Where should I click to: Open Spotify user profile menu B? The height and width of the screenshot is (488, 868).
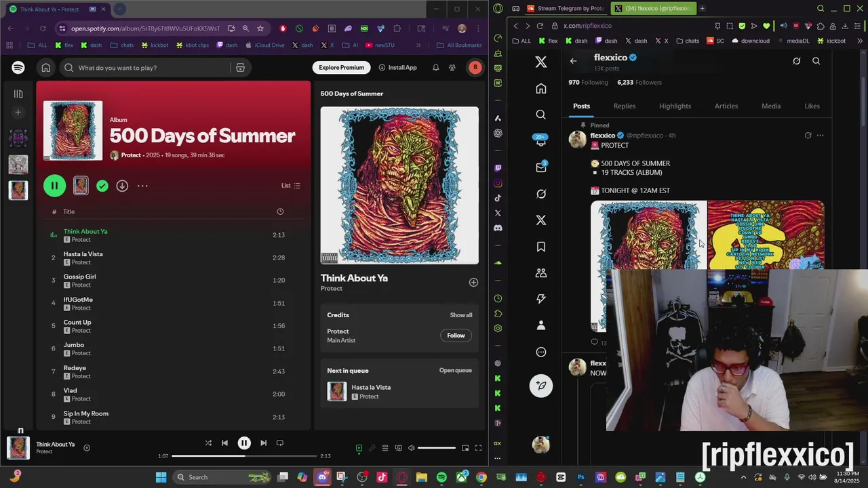(475, 68)
